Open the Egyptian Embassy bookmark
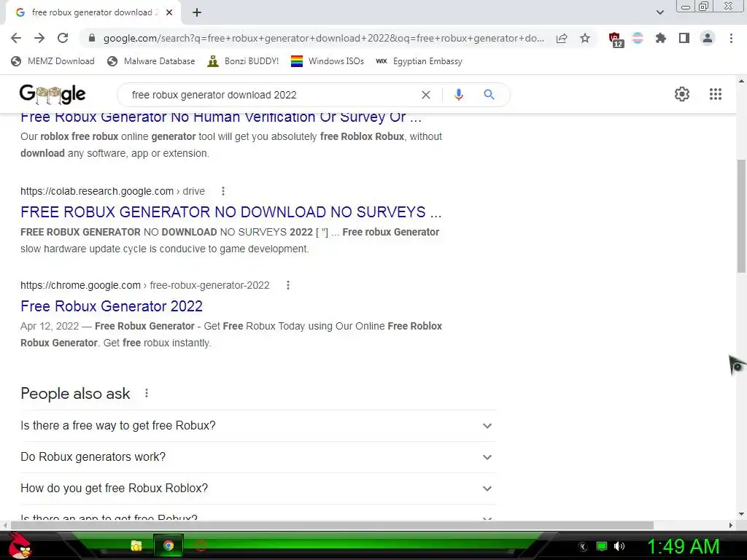The image size is (747, 560). tap(419, 61)
